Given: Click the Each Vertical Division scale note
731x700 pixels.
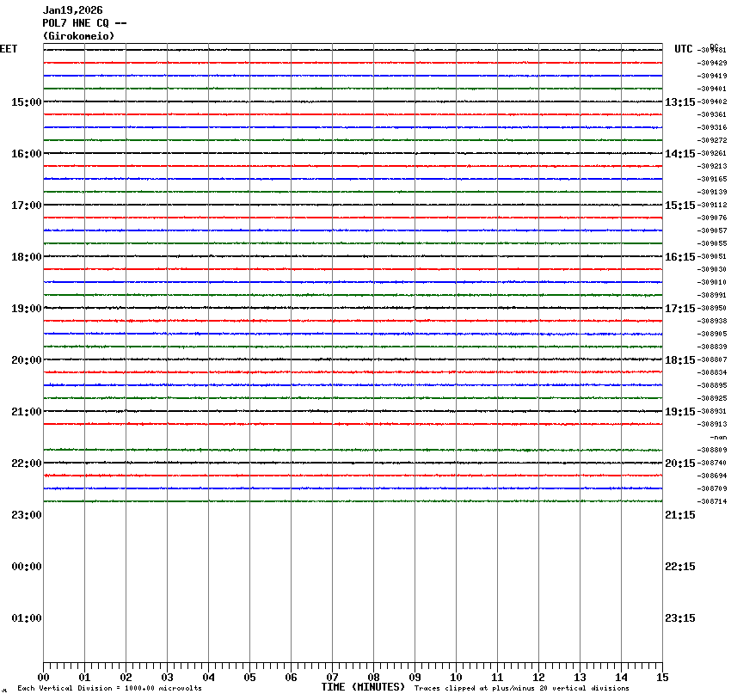Looking at the screenshot, I should click(109, 688).
